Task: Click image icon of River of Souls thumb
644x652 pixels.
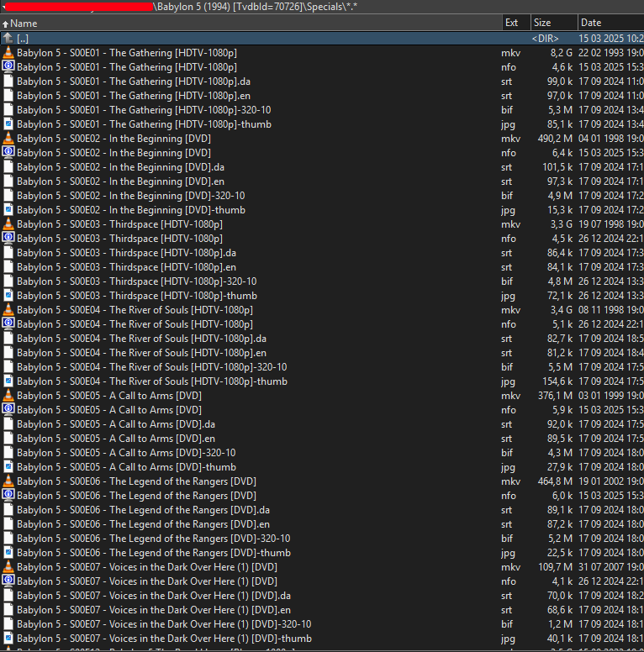Action: tap(8, 381)
